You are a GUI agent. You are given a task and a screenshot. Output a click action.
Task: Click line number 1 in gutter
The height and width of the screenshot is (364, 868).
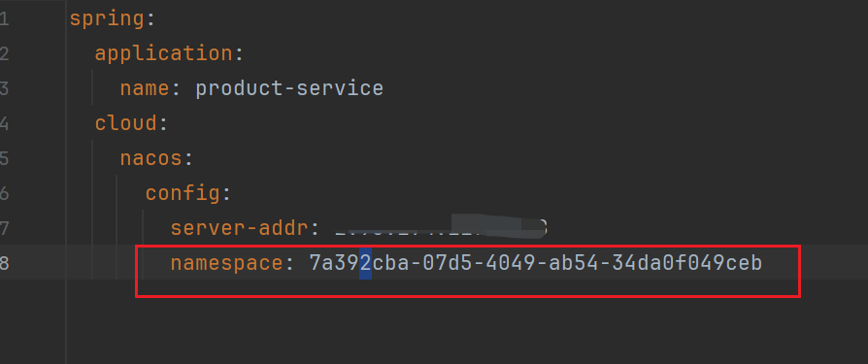(x=5, y=18)
